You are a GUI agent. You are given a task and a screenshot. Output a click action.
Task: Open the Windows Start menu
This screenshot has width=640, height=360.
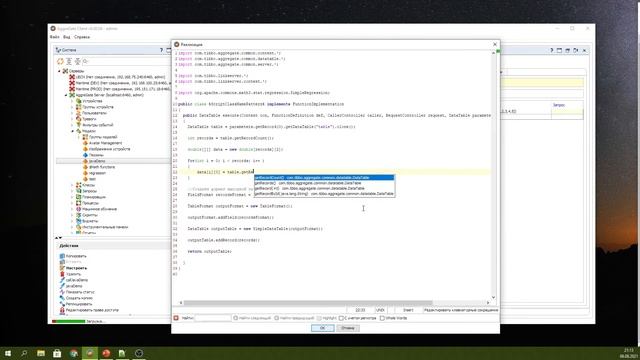click(x=8, y=353)
